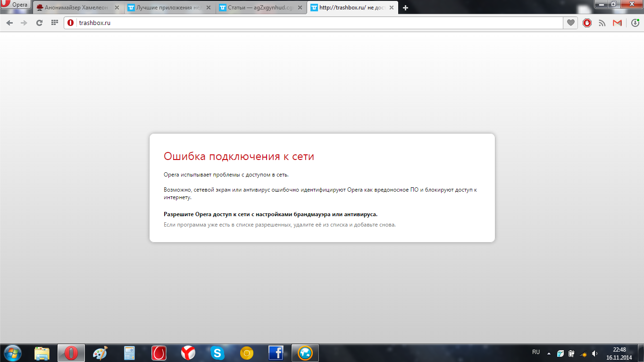Image resolution: width=644 pixels, height=362 pixels.
Task: Open Skype from the taskbar
Action: 217,353
